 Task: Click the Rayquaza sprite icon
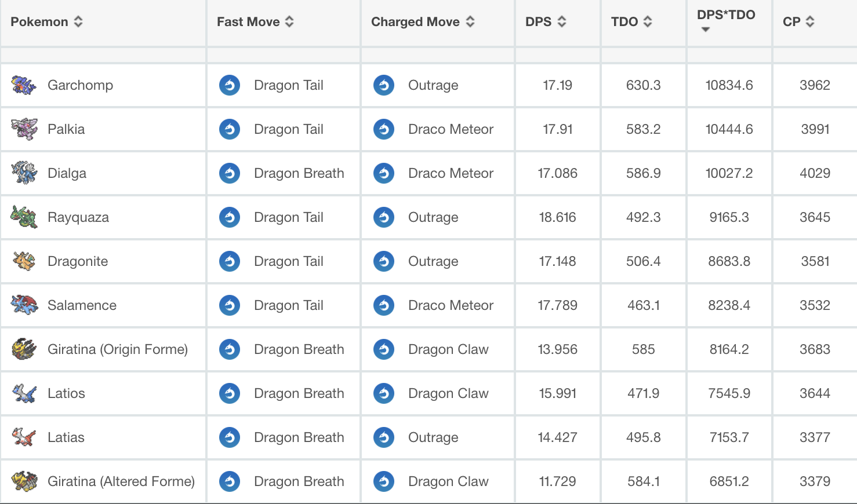(24, 217)
